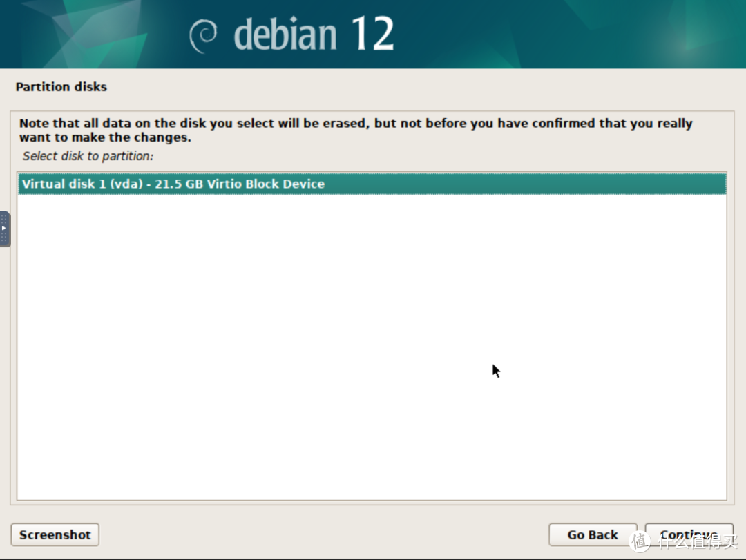Viewport: 746px width, 560px height.
Task: Select the Virtual disk 1 (vda) entry
Action: click(x=372, y=184)
